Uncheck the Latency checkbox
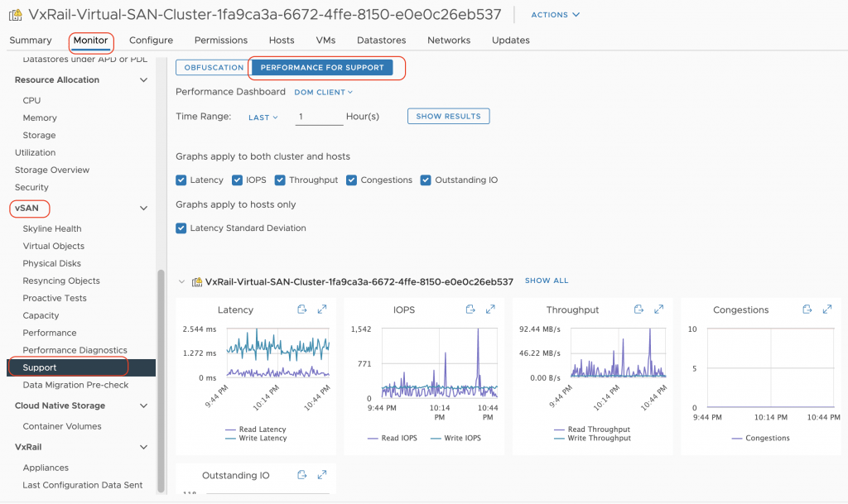The height and width of the screenshot is (504, 848). click(181, 180)
